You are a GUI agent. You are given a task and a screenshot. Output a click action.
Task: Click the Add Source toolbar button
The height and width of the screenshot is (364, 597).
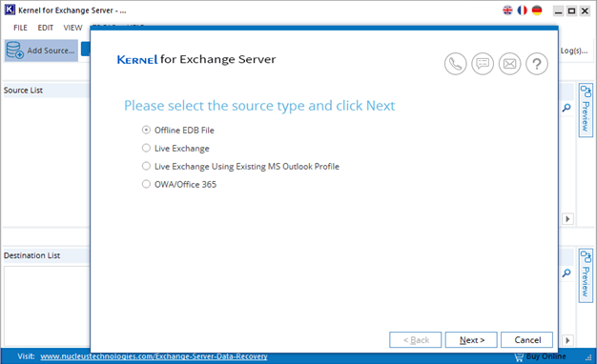[x=41, y=51]
